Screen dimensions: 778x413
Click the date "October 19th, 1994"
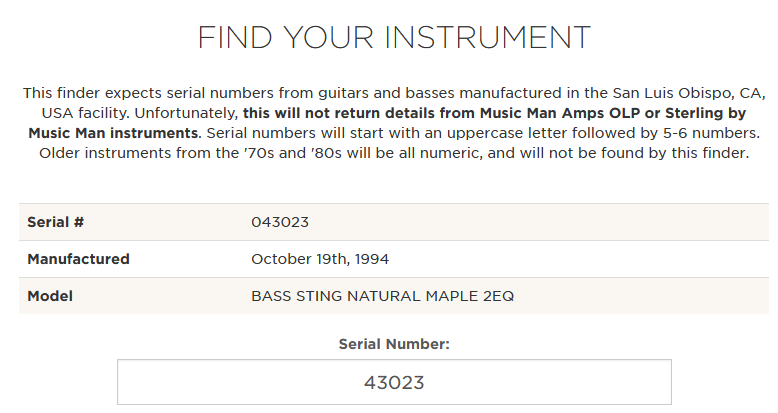point(320,259)
